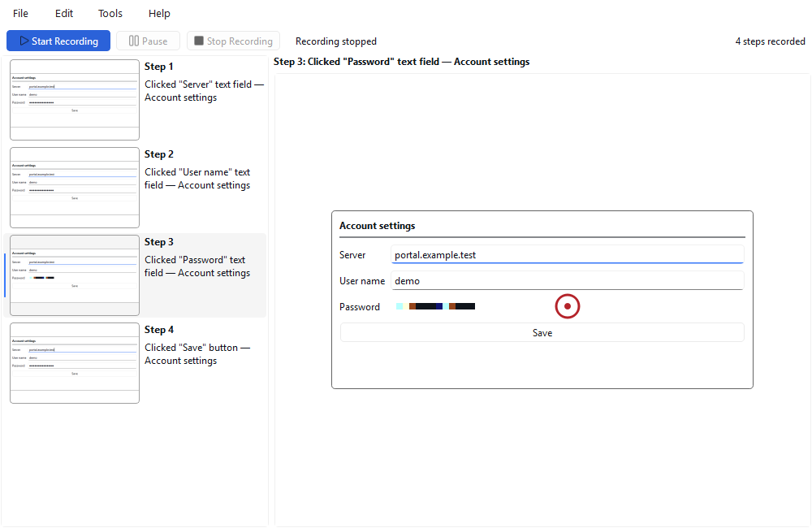Screen dimensions: 812x528
Task: Click the Step 2 screenshot thumbnail
Action: click(x=75, y=188)
